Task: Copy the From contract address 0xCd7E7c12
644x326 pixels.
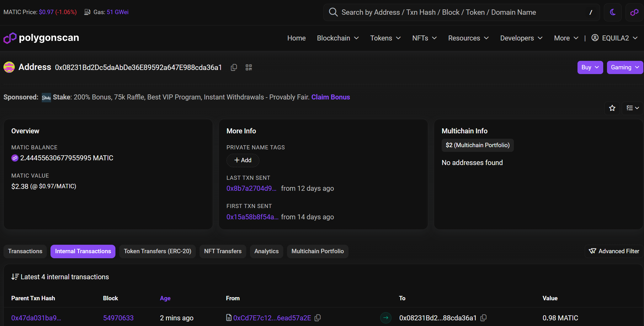Action: click(318, 318)
